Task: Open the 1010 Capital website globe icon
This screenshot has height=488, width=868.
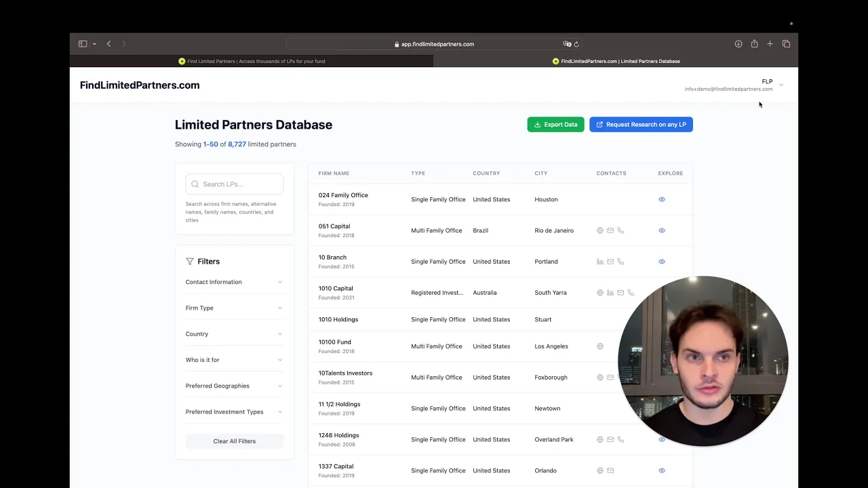Action: point(600,293)
